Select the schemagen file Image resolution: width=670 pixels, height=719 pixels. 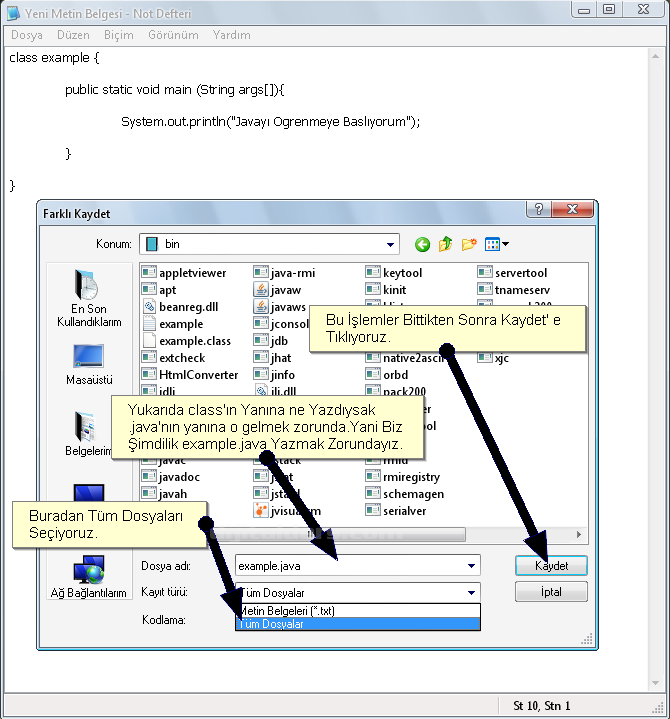pos(405,494)
